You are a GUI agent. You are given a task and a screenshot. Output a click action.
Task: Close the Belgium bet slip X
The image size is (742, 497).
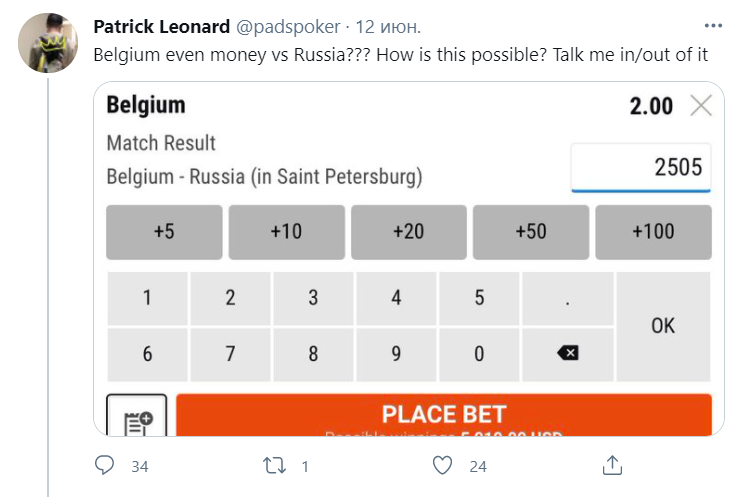(x=701, y=105)
